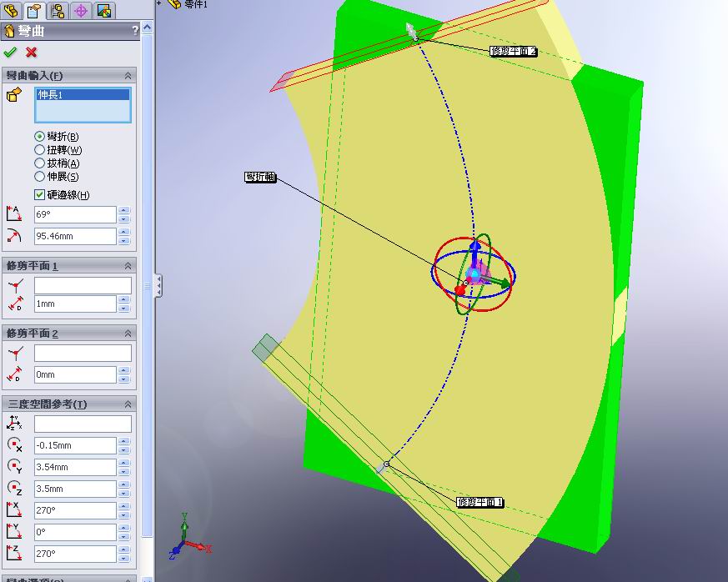728x582 pixels.
Task: Collapse the 彎曲輸入(F) section
Action: [x=128, y=75]
